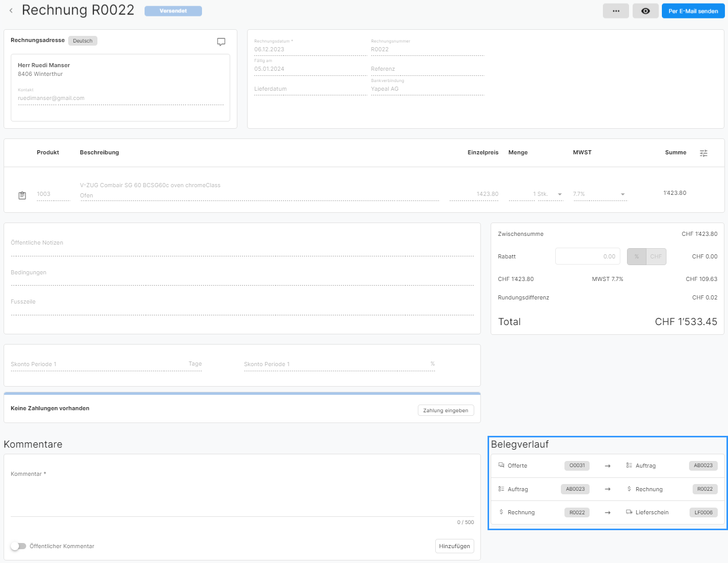Click the Zahlung eingeben button
This screenshot has height=563, width=728.
tap(446, 410)
